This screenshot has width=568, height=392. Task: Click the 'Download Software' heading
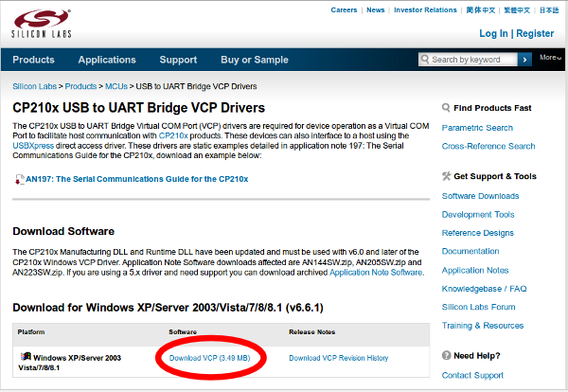[63, 231]
